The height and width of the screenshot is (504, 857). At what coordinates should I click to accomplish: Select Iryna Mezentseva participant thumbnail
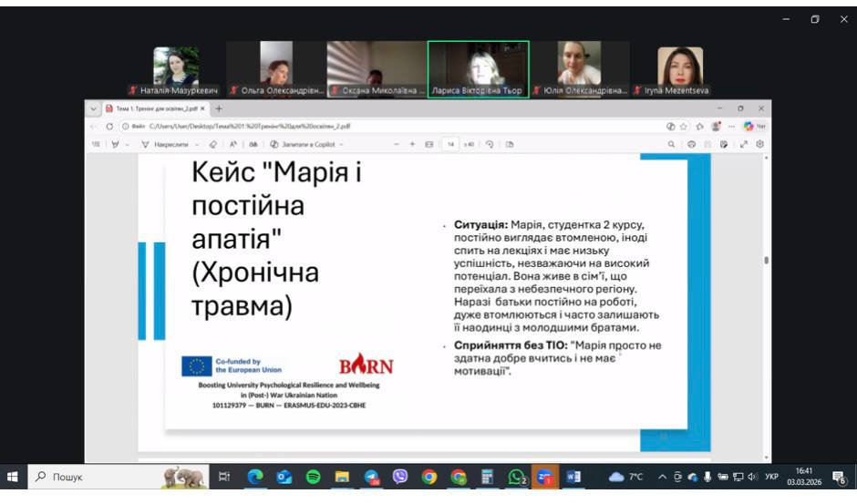click(680, 70)
